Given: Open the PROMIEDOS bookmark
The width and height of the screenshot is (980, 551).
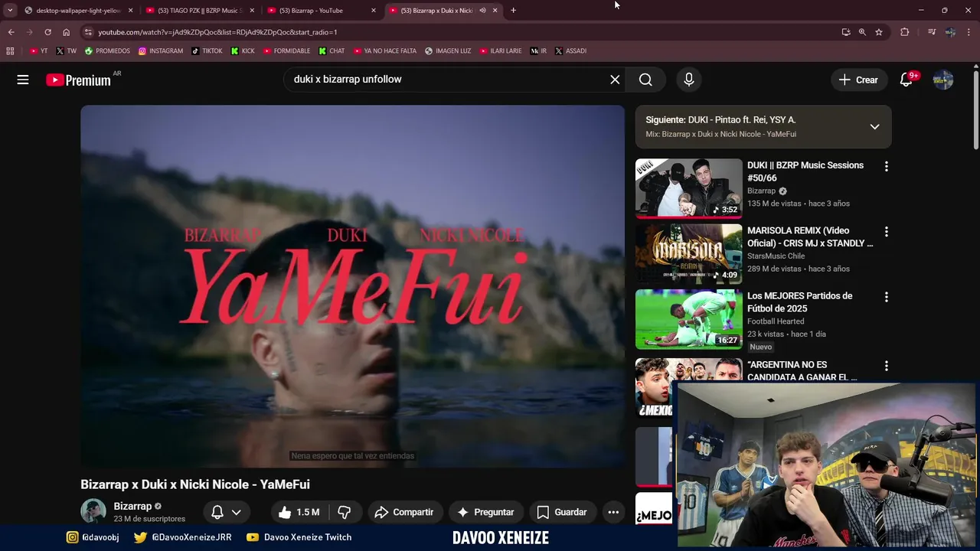Looking at the screenshot, I should point(107,51).
